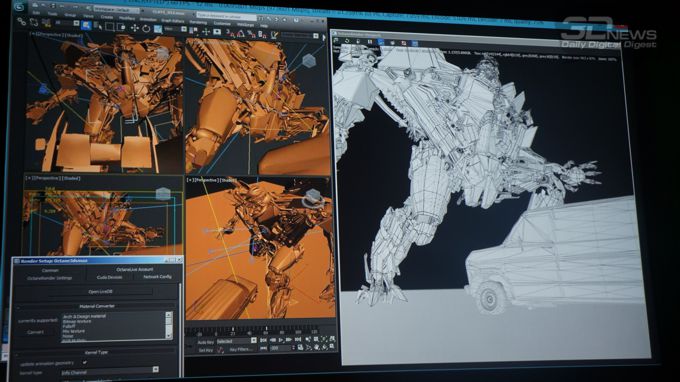Toggle the Angle Snap button
680x382 pixels.
click(240, 33)
